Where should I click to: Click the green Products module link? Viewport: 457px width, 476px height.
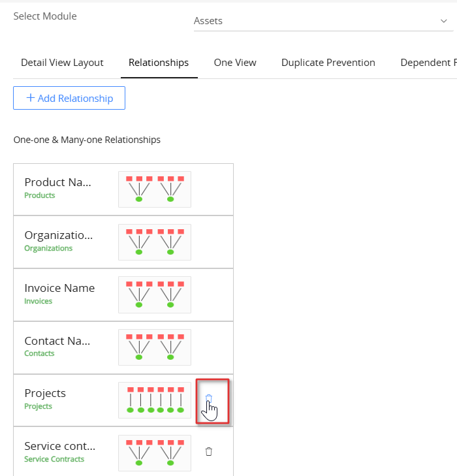point(40,195)
